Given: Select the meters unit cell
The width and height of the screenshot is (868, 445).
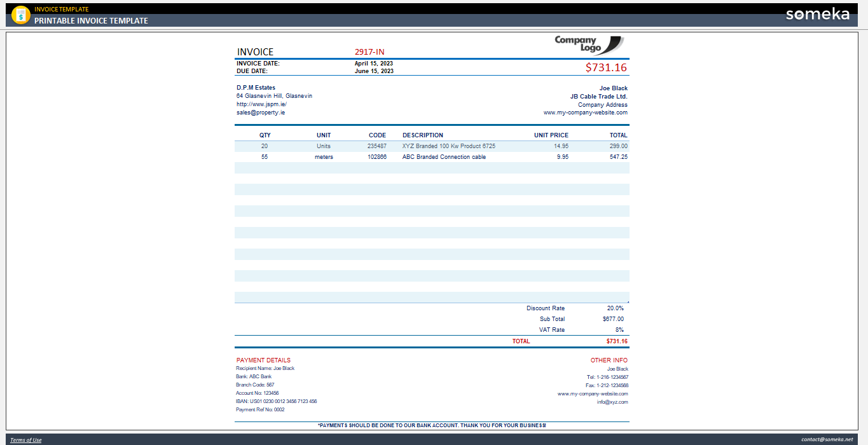Looking at the screenshot, I should (x=324, y=157).
